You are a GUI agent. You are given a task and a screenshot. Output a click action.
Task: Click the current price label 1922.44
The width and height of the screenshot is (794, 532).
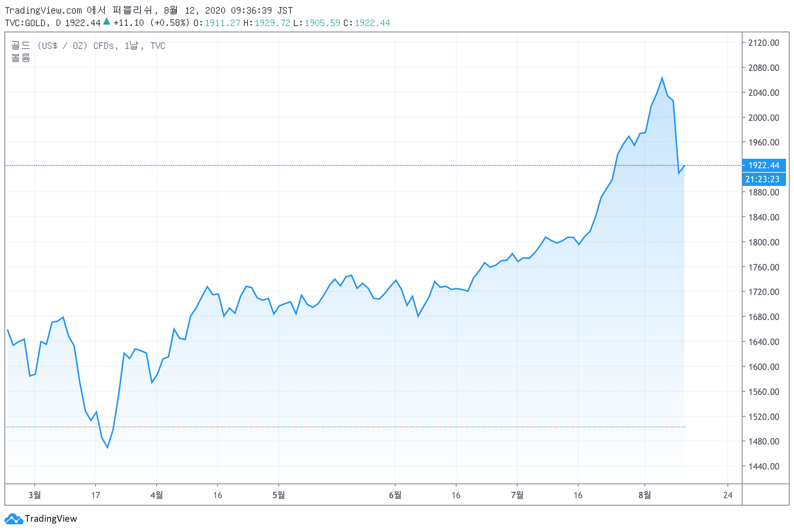[764, 165]
